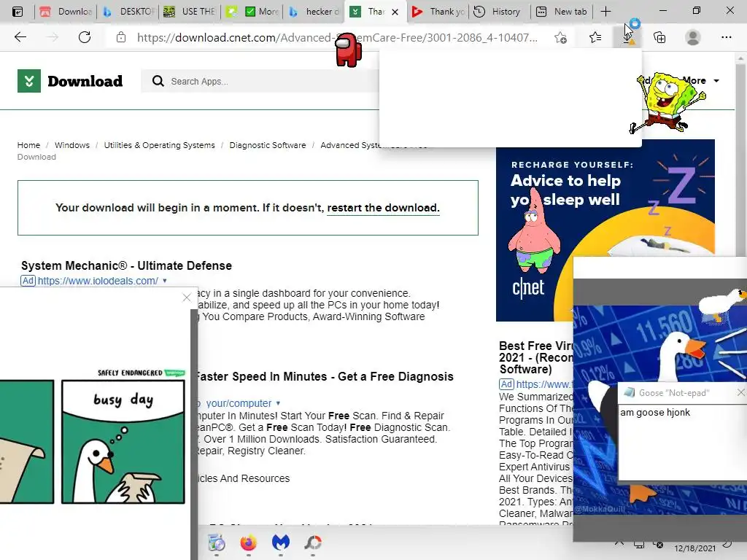Image resolution: width=747 pixels, height=560 pixels.
Task: Open the Downloads toolbar icon
Action: (628, 37)
